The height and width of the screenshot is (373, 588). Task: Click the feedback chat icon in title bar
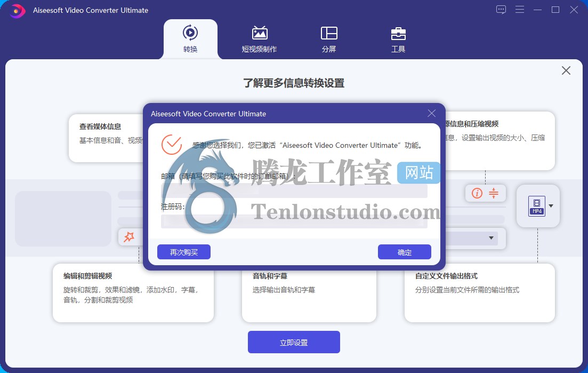pyautogui.click(x=501, y=10)
